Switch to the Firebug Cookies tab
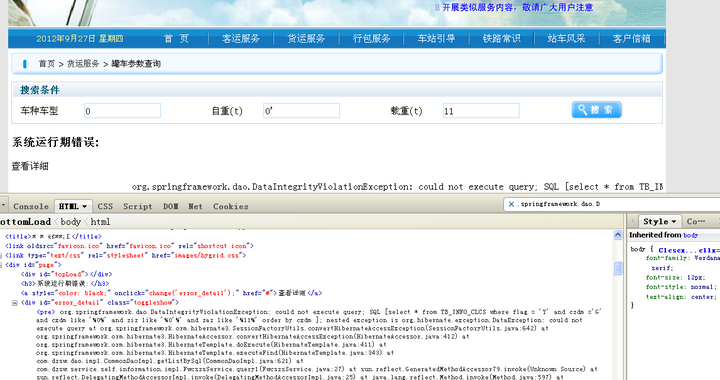The height and width of the screenshot is (380, 720). [x=231, y=207]
